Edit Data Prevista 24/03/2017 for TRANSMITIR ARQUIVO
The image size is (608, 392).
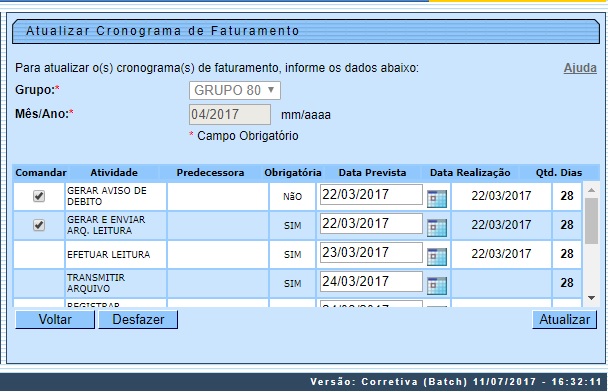tap(371, 281)
